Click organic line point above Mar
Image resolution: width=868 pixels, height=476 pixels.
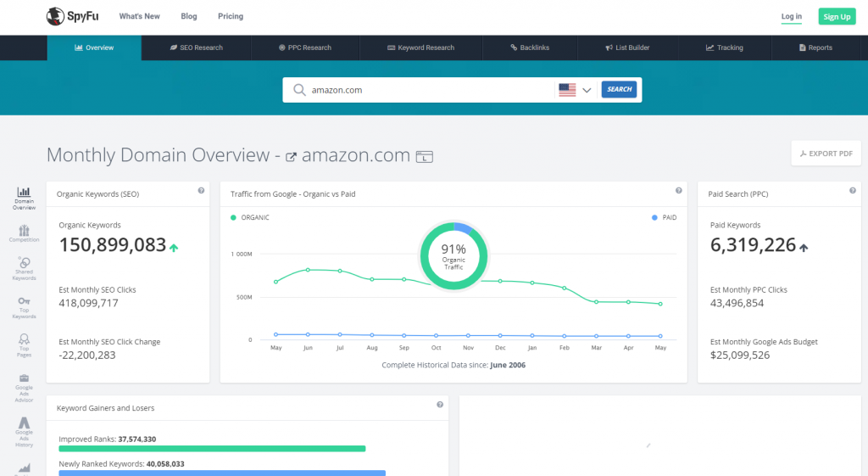point(596,302)
